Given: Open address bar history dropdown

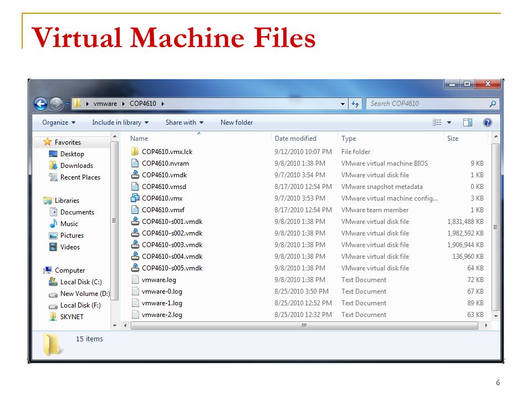Looking at the screenshot, I should [342, 104].
